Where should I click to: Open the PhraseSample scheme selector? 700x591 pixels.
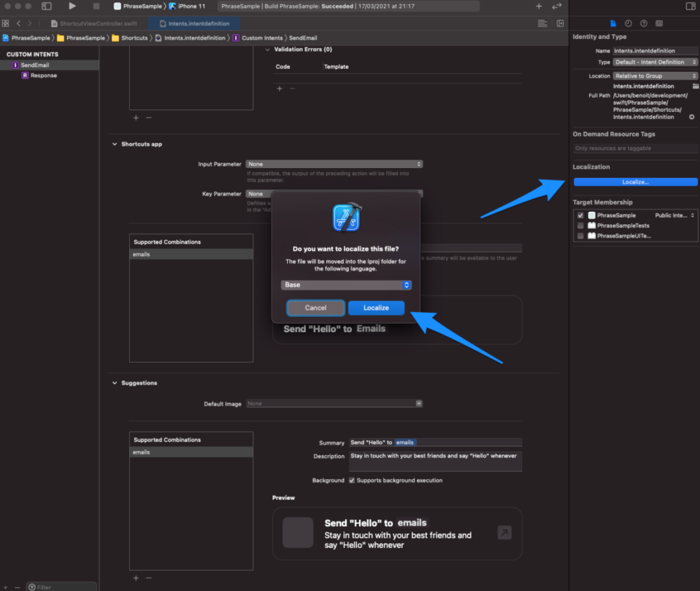(x=138, y=6)
